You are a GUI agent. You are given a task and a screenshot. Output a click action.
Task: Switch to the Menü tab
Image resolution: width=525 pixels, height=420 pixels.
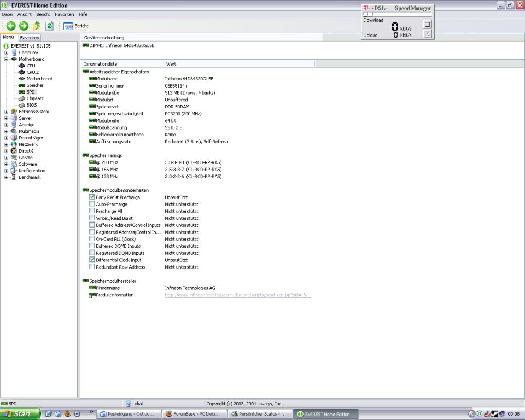coord(8,37)
